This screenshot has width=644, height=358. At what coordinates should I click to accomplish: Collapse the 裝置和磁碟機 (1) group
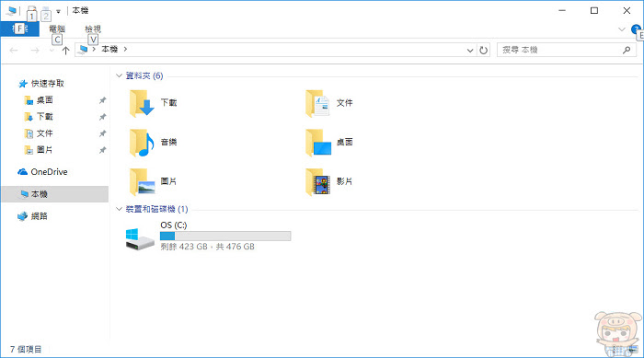point(119,209)
